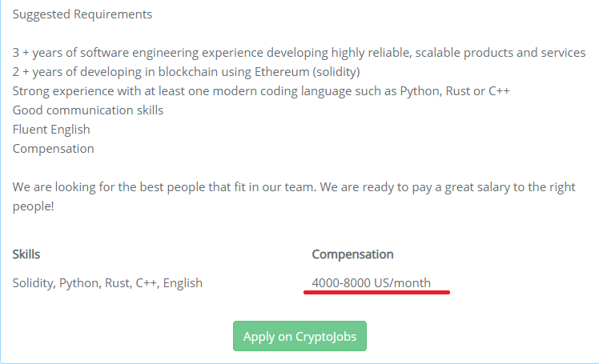Select the Strong experience coding language line
The image size is (599, 364).
(x=261, y=91)
